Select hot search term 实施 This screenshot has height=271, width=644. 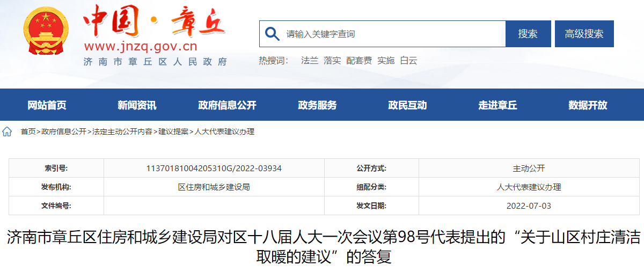[x=386, y=61]
